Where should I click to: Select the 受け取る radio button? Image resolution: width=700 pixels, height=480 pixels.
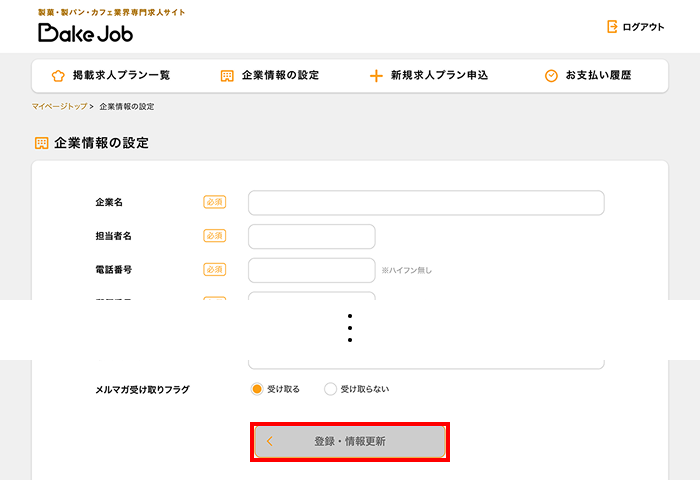[x=257, y=389]
